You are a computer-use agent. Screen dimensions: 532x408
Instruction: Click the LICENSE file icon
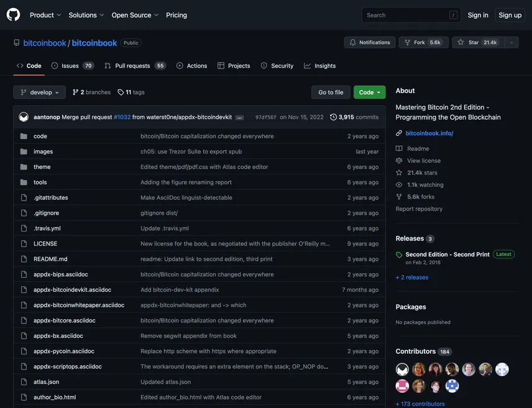pyautogui.click(x=24, y=243)
